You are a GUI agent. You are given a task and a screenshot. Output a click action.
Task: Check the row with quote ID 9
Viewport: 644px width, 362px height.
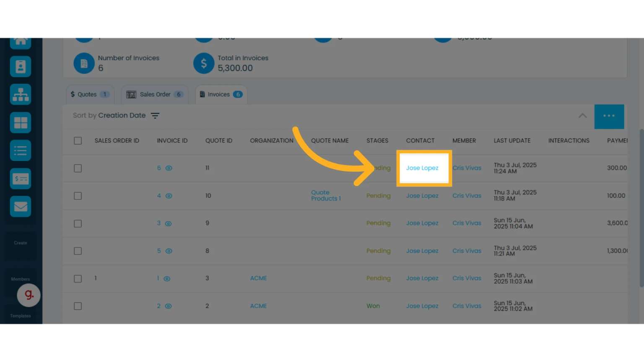(x=78, y=224)
